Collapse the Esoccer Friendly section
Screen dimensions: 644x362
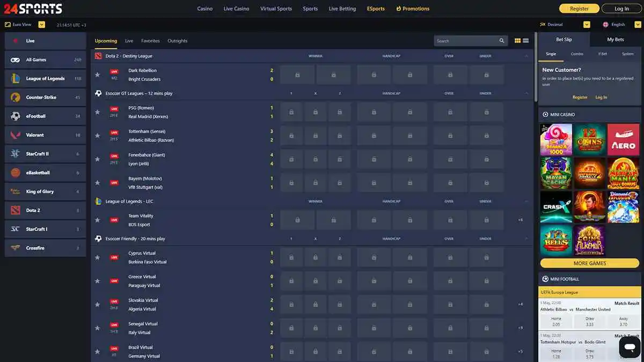[x=526, y=239]
